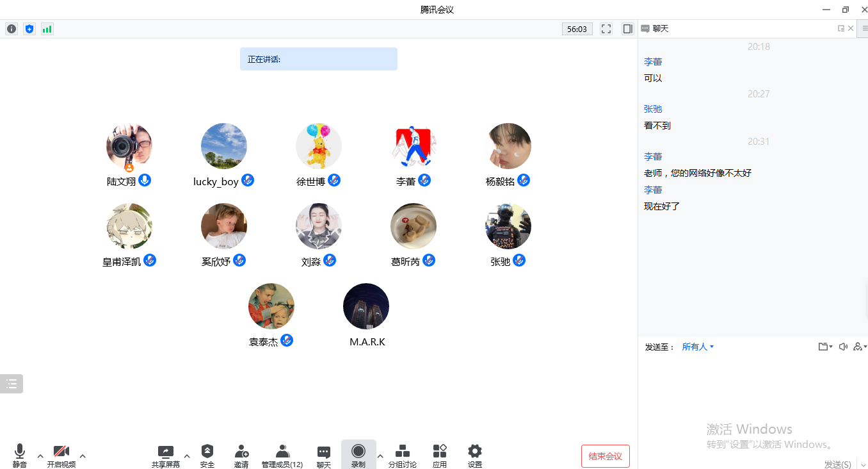This screenshot has width=868, height=469.
Task: Check the green network signal icon
Action: coord(47,29)
